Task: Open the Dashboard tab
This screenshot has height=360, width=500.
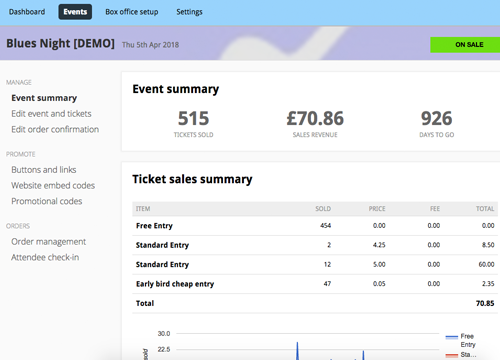Action: (x=27, y=12)
